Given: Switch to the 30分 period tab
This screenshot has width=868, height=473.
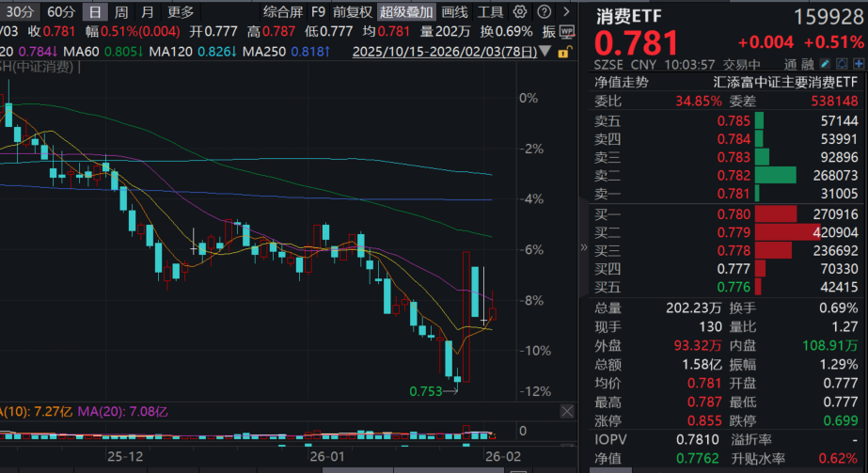Looking at the screenshot, I should coord(20,12).
